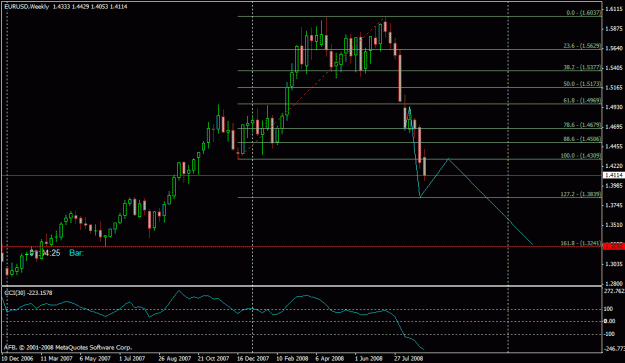
Task: Click the CCI(30) -223.1578 indicator label
Action: [28, 293]
